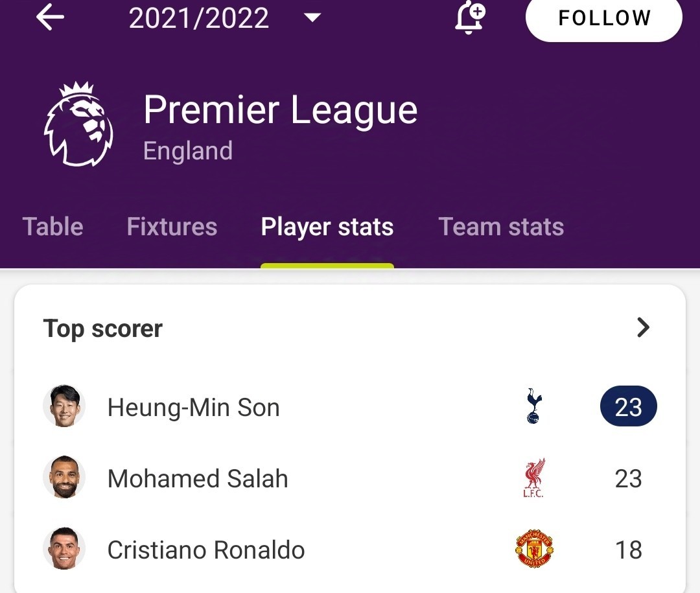Tap Son's highlighted 23 goals badge
The width and height of the screenshot is (700, 593).
629,406
